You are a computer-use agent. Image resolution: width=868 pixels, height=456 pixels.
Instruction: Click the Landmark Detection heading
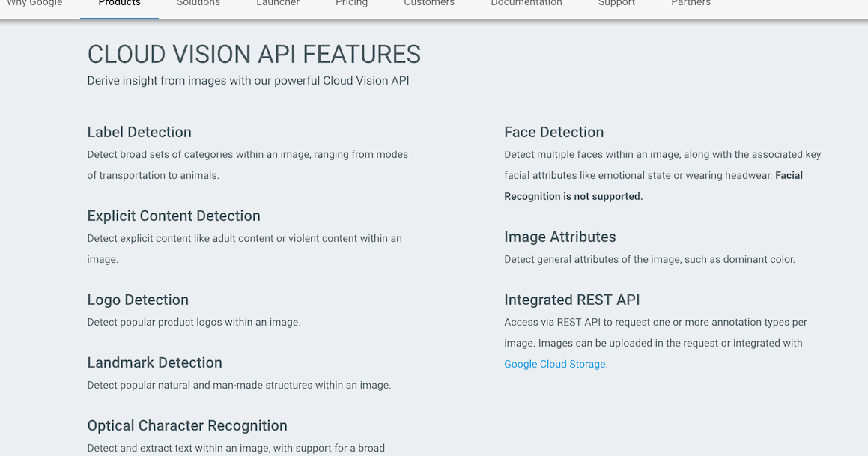click(154, 362)
